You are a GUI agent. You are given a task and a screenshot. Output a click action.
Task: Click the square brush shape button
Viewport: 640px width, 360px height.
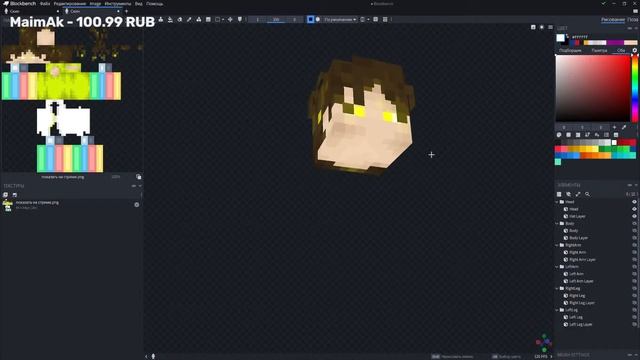(x=310, y=19)
